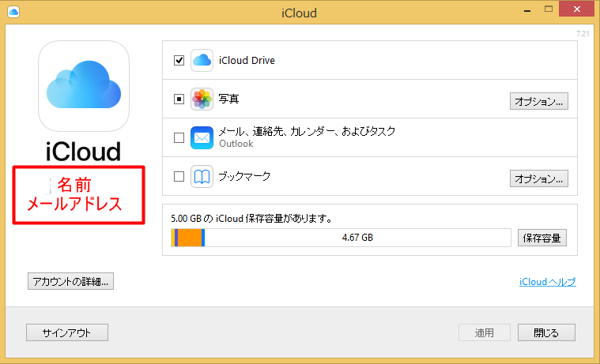Viewport: 600px width, 364px height.
Task: Click the Bookmarks open-book icon
Action: pyautogui.click(x=202, y=177)
